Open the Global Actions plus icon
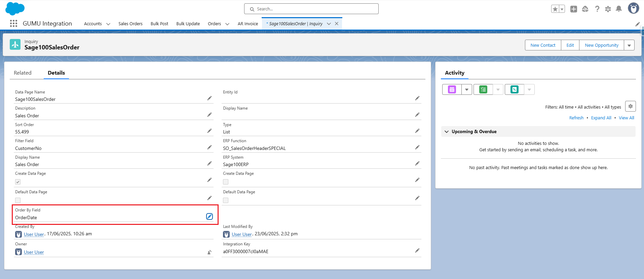This screenshot has height=279, width=644. pyautogui.click(x=574, y=9)
